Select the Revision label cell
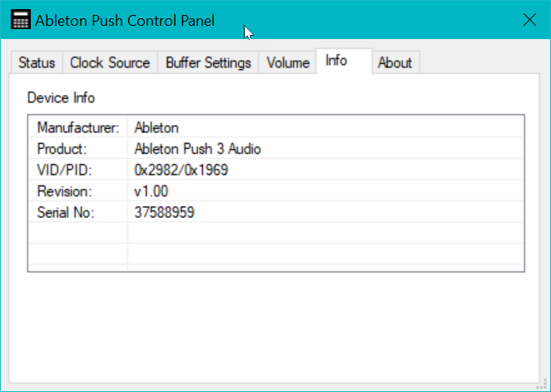Viewport: 551px width, 392px height. [62, 191]
